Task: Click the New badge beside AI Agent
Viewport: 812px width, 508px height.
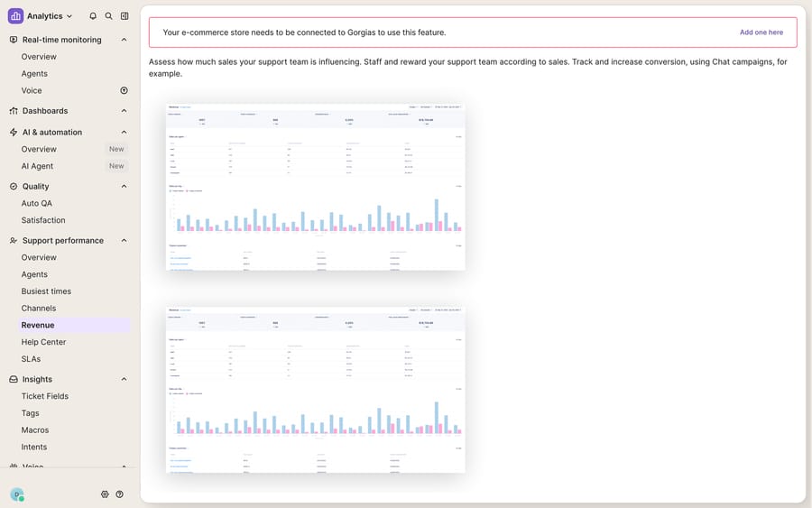Action: point(116,166)
